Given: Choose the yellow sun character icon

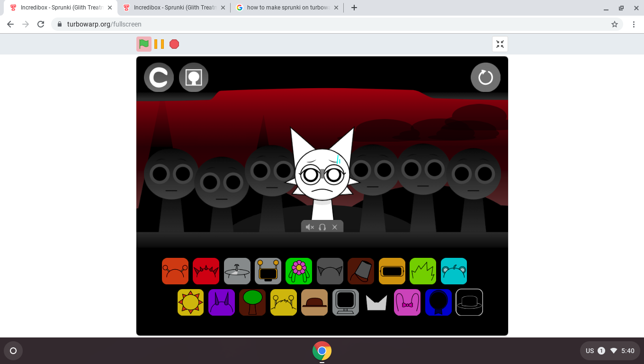Looking at the screenshot, I should click(190, 302).
